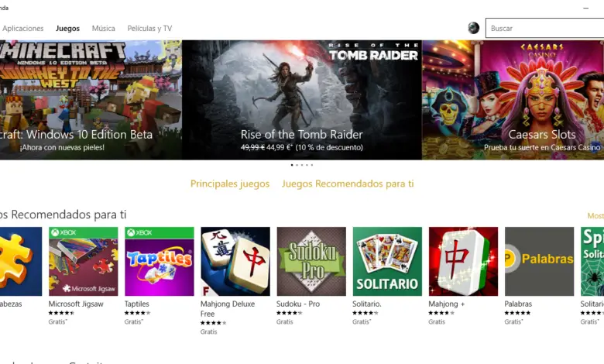Select the Taptiles app icon
The image size is (604, 364).
pos(160,262)
